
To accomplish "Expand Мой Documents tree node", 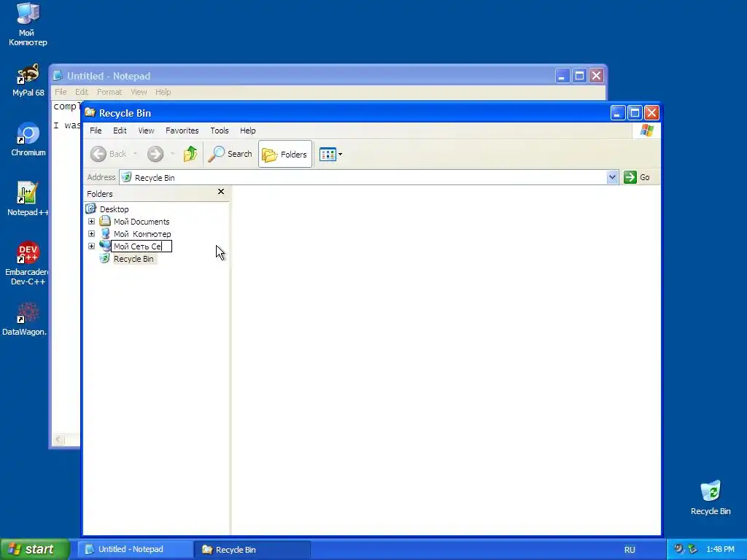I will (91, 222).
